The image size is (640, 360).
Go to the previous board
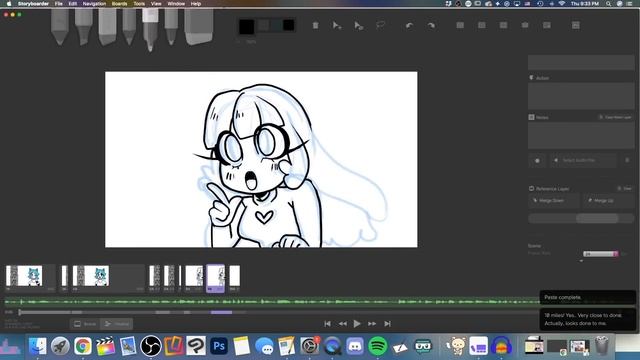(342, 324)
